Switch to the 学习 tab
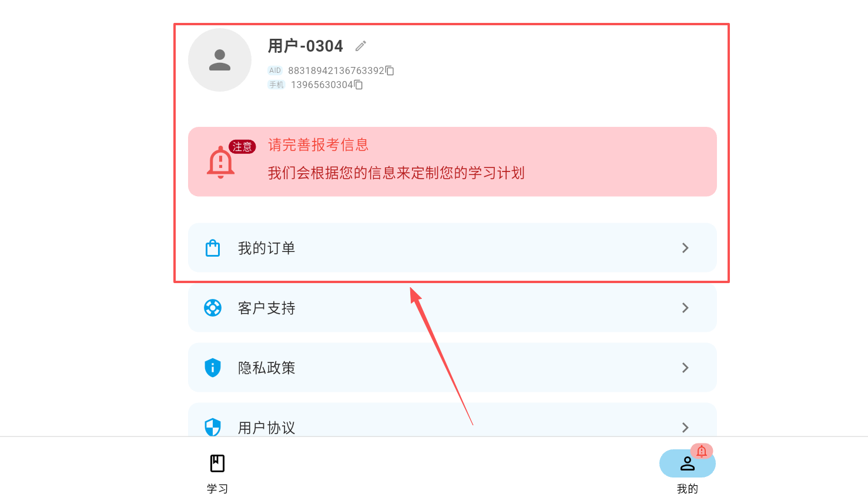The image size is (868, 501). 217,473
